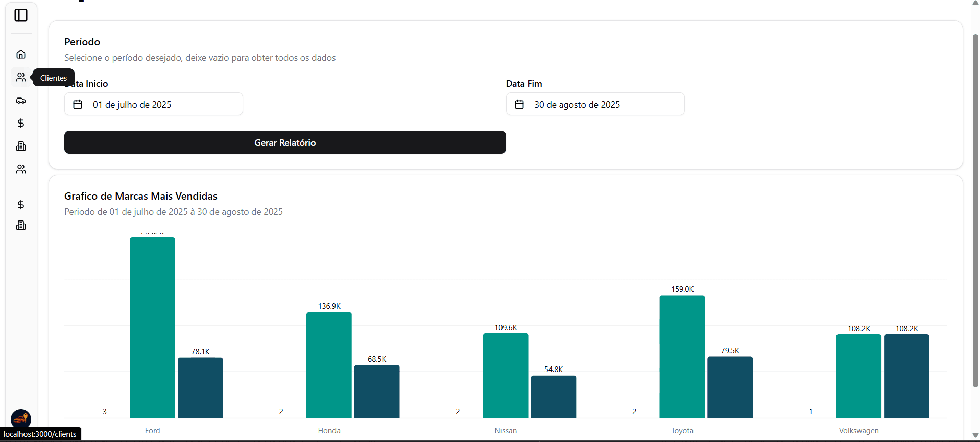Click the scrollbar down arrow
Screen dimensions: 980x442
pos(975,435)
